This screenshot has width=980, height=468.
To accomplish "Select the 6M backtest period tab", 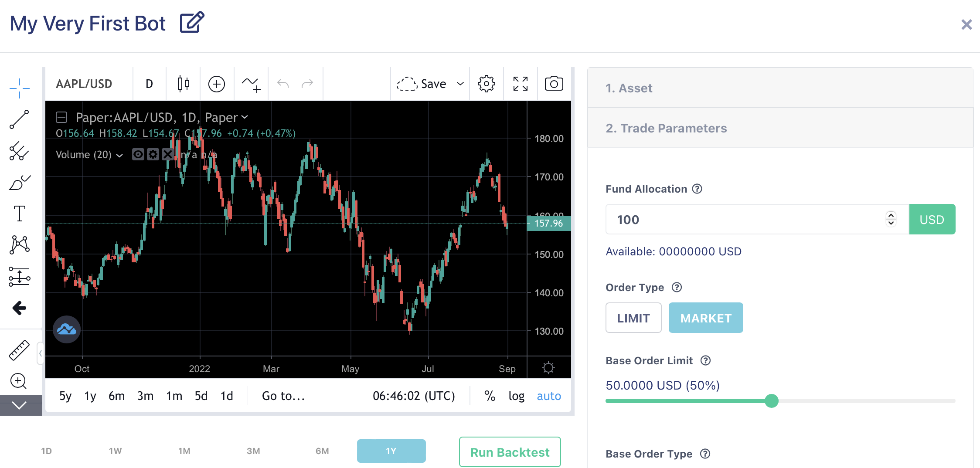I will coord(322,451).
